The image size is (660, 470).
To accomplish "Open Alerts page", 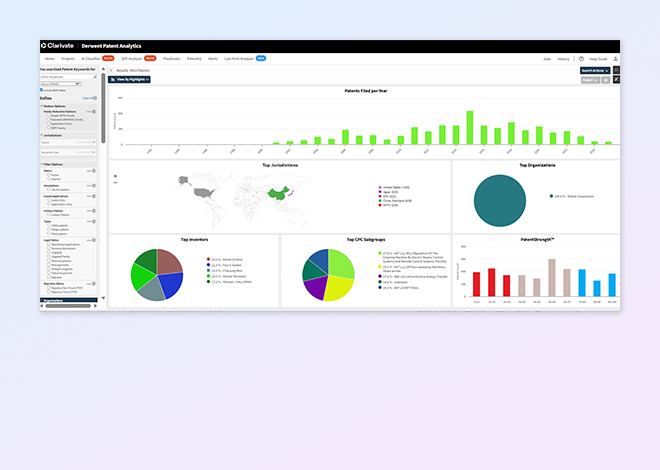I will pyautogui.click(x=213, y=58).
